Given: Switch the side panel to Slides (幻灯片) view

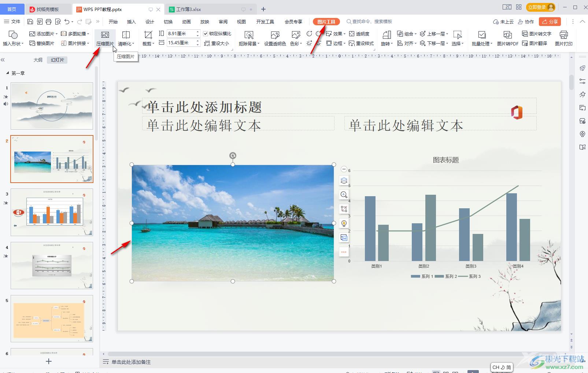Looking at the screenshot, I should pyautogui.click(x=58, y=60).
